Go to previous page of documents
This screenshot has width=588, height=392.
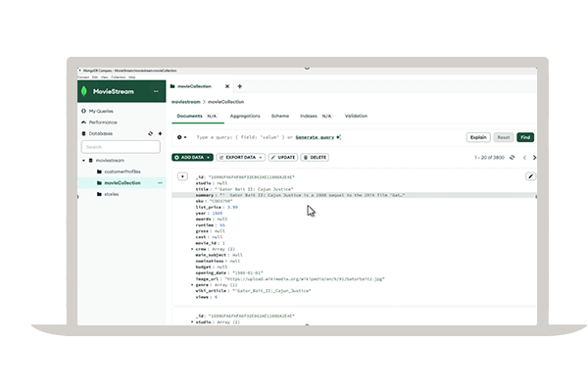[x=524, y=158]
